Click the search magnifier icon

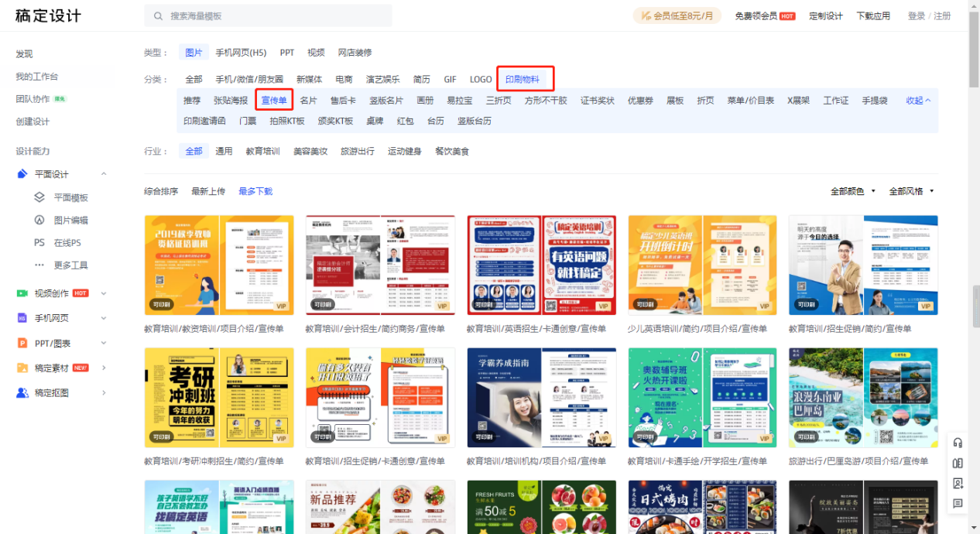pyautogui.click(x=158, y=15)
